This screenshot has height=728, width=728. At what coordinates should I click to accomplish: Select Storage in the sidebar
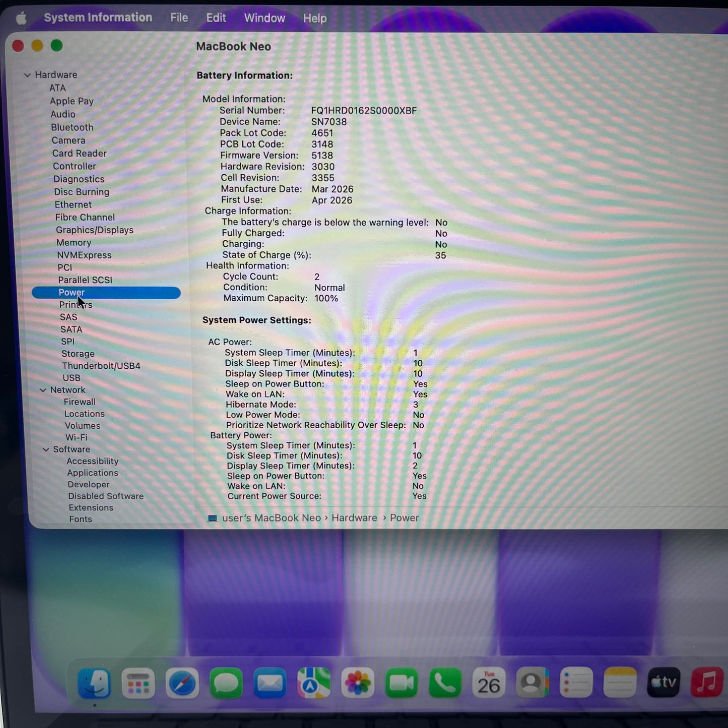click(78, 354)
